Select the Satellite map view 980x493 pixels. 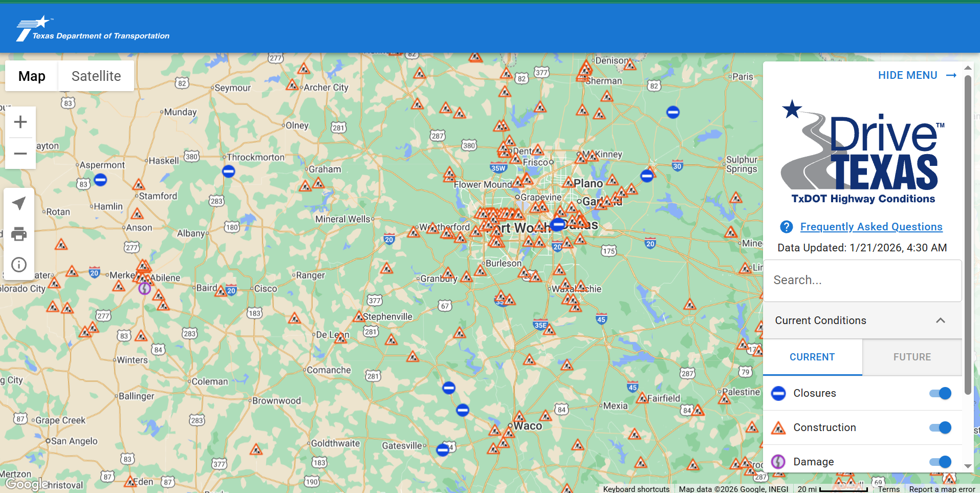tap(96, 76)
